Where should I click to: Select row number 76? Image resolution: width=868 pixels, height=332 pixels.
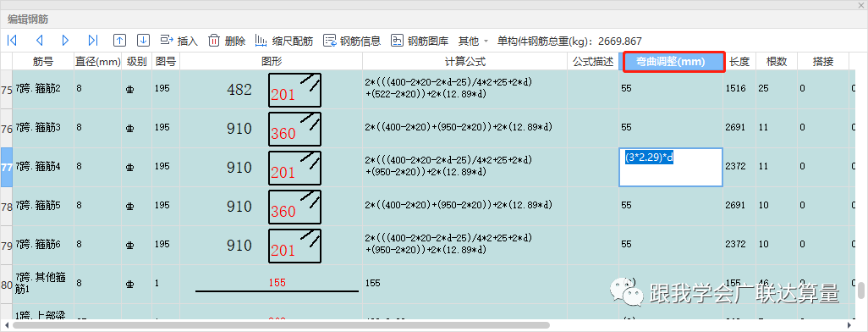point(6,128)
